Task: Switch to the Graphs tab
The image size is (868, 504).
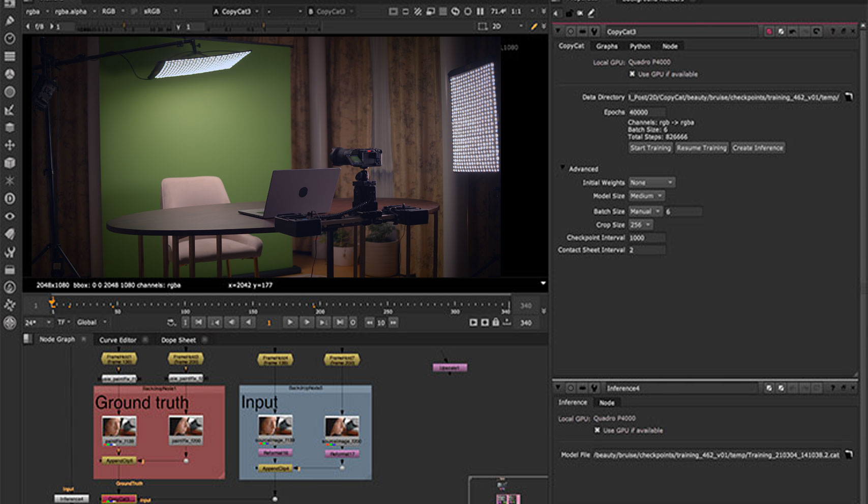Action: point(607,46)
